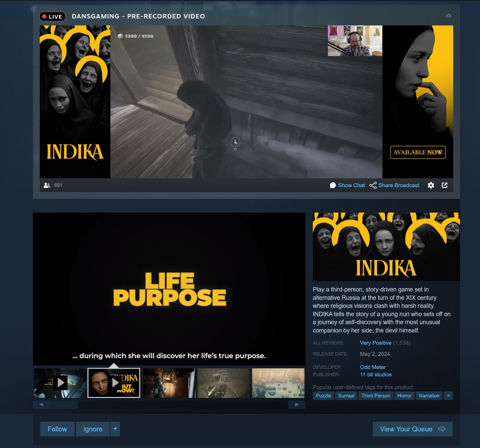Click the DANSGAMING - PRE-RECORDED VIDEO title
This screenshot has width=480, height=448.
click(138, 16)
